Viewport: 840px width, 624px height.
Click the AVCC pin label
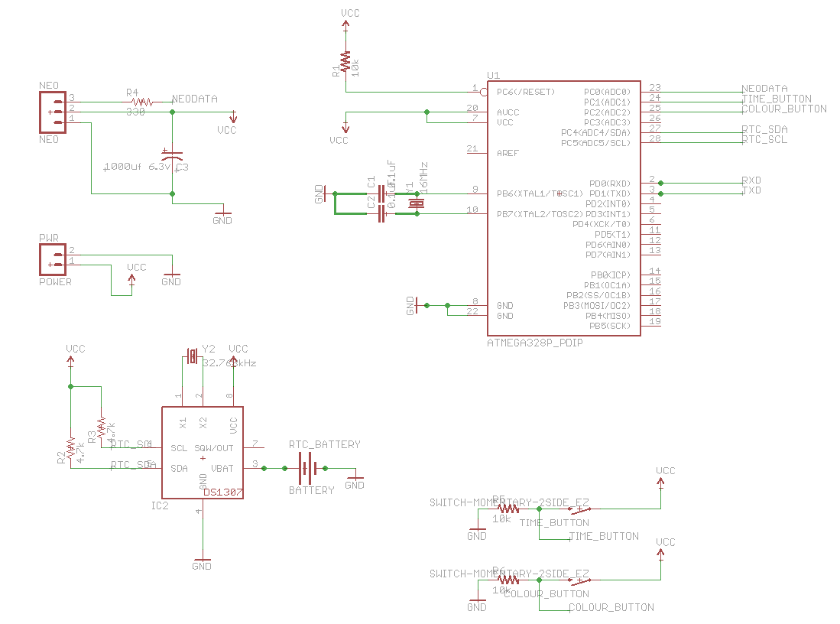tap(508, 112)
